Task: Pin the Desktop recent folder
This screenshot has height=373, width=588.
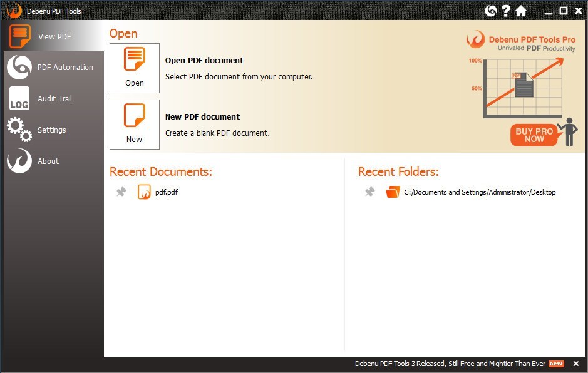Action: [x=369, y=192]
